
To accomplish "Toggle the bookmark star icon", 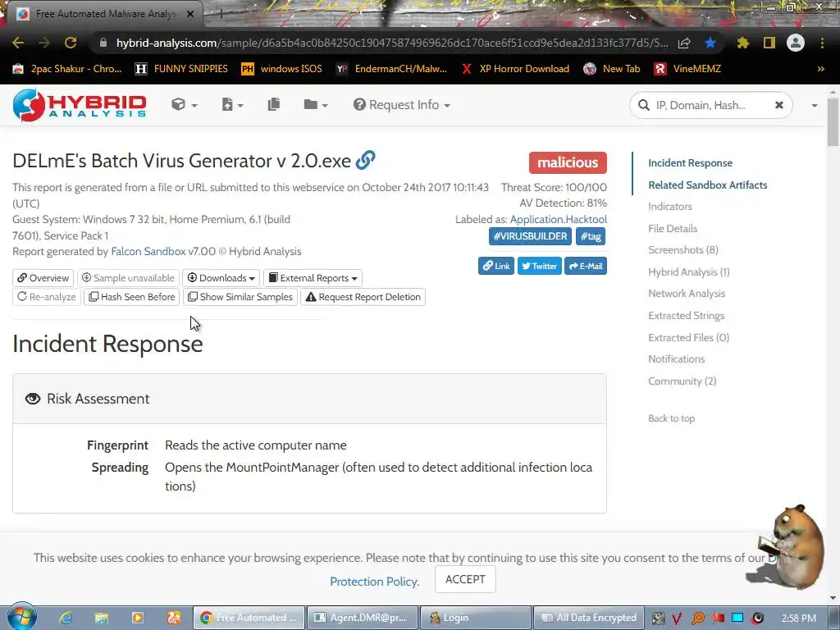I will tap(710, 43).
